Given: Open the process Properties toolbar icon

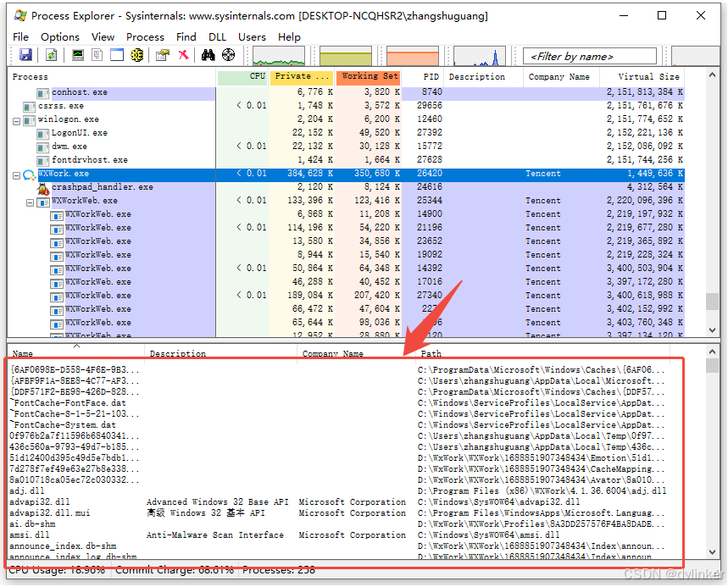Looking at the screenshot, I should [x=163, y=55].
